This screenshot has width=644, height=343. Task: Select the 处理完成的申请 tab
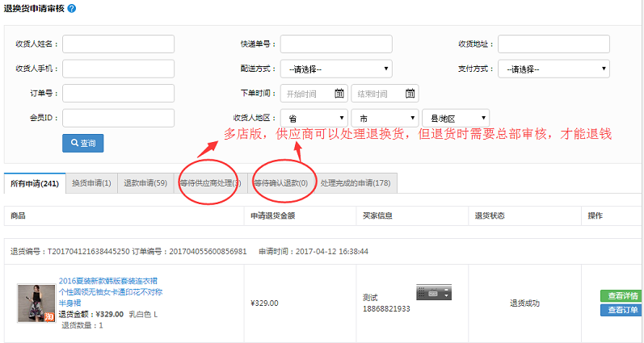click(x=355, y=183)
